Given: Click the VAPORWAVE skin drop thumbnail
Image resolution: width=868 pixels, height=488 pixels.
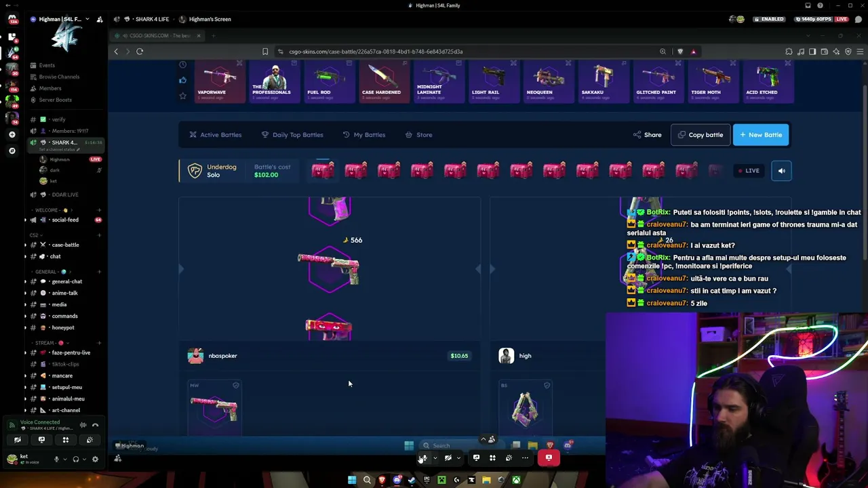Looking at the screenshot, I should click(220, 82).
